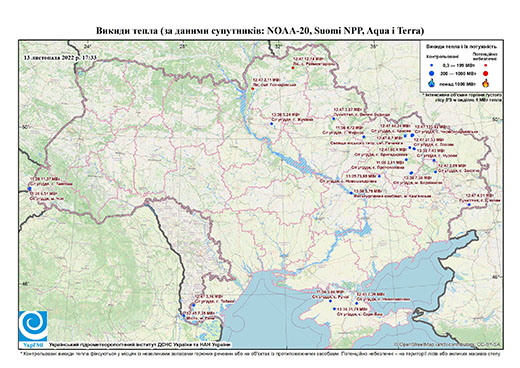520x368 pixels.
Task: Click blue marker beside 12:45 7,35 МВт label
Action: [184, 315]
